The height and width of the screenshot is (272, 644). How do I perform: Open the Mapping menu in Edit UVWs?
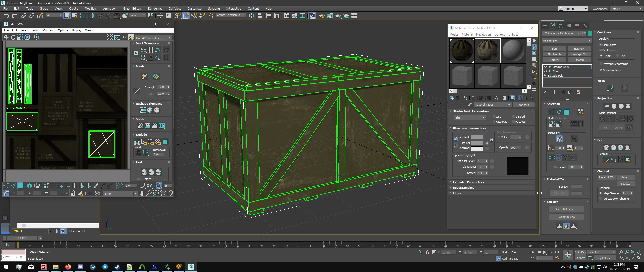pos(48,30)
